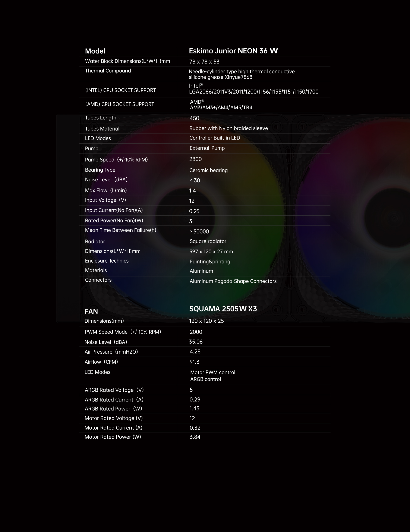Click the Ceramic bearing value
Screen dimensions: 410x532
point(208,170)
